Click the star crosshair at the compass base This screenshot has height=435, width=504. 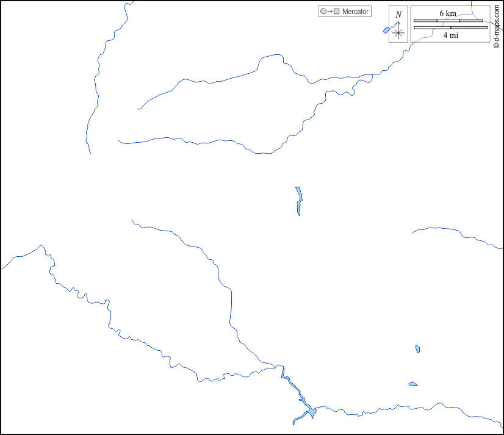coord(398,33)
